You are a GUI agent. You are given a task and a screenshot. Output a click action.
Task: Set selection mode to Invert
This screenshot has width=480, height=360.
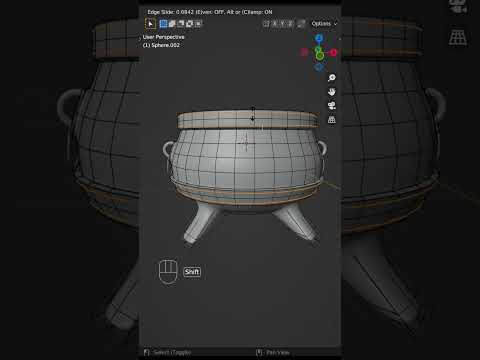pos(189,24)
